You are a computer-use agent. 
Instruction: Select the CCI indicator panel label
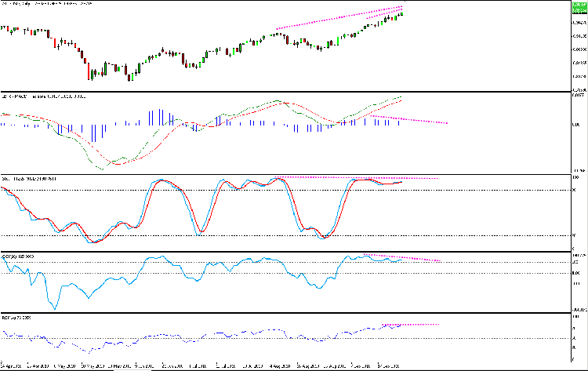[x=18, y=256]
